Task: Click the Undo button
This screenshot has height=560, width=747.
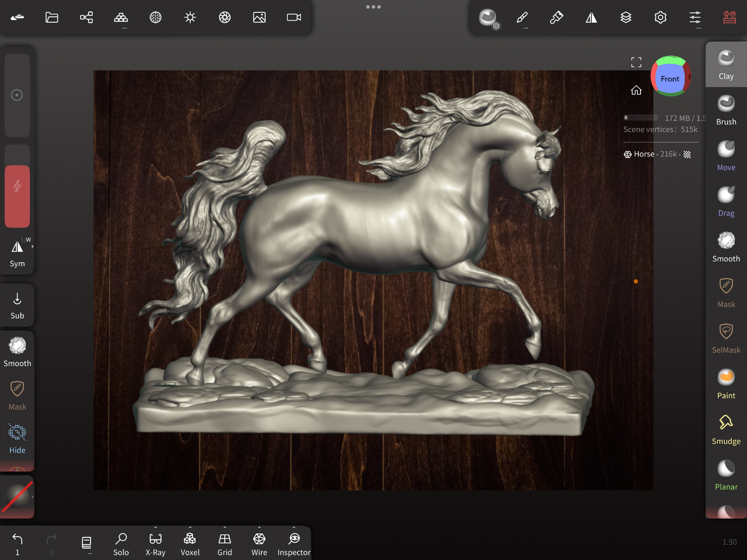Action: (17, 543)
